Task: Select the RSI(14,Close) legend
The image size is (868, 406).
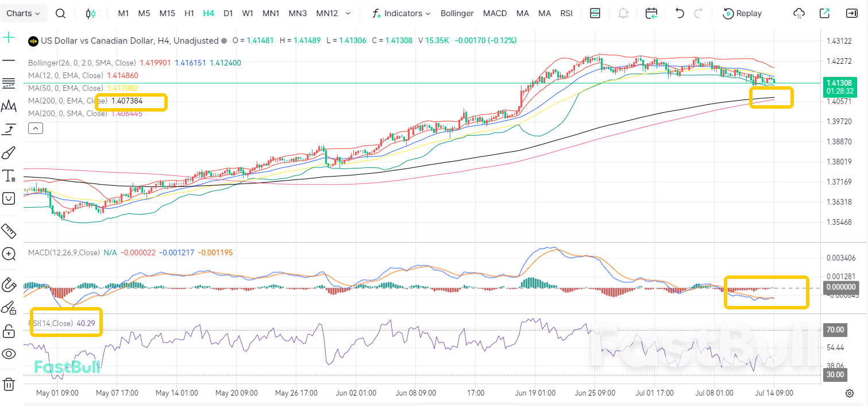Action: [x=51, y=323]
